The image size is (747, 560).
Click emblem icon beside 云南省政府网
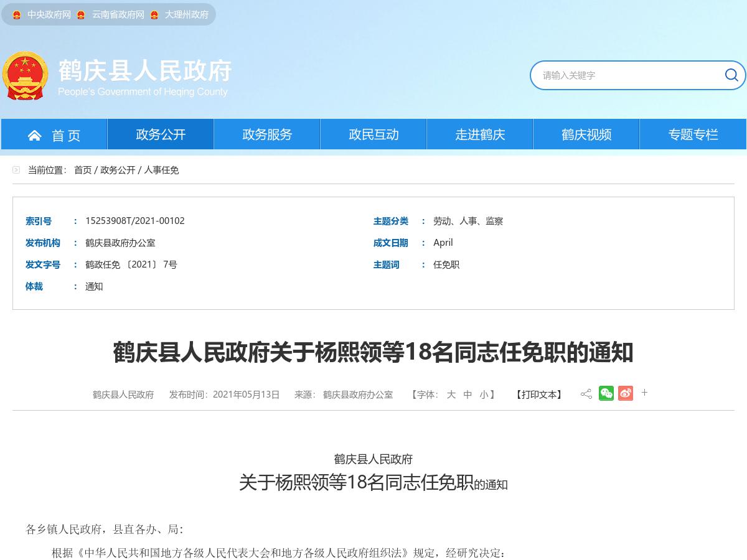click(x=81, y=15)
